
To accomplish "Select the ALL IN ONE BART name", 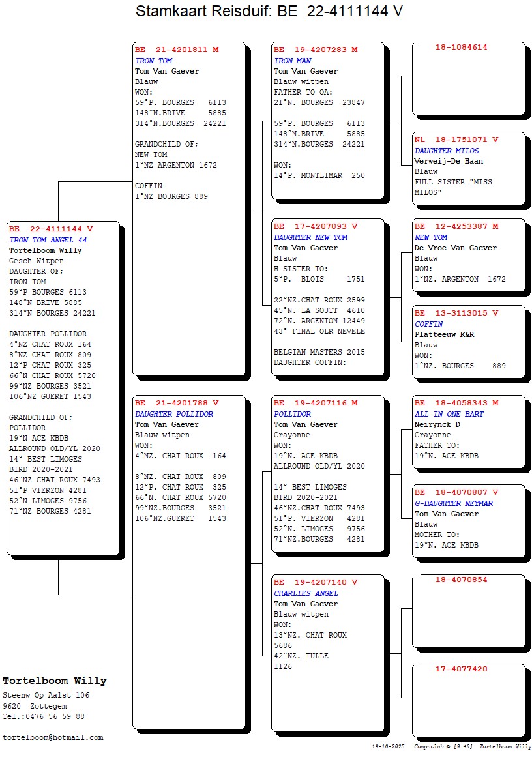I will [449, 414].
